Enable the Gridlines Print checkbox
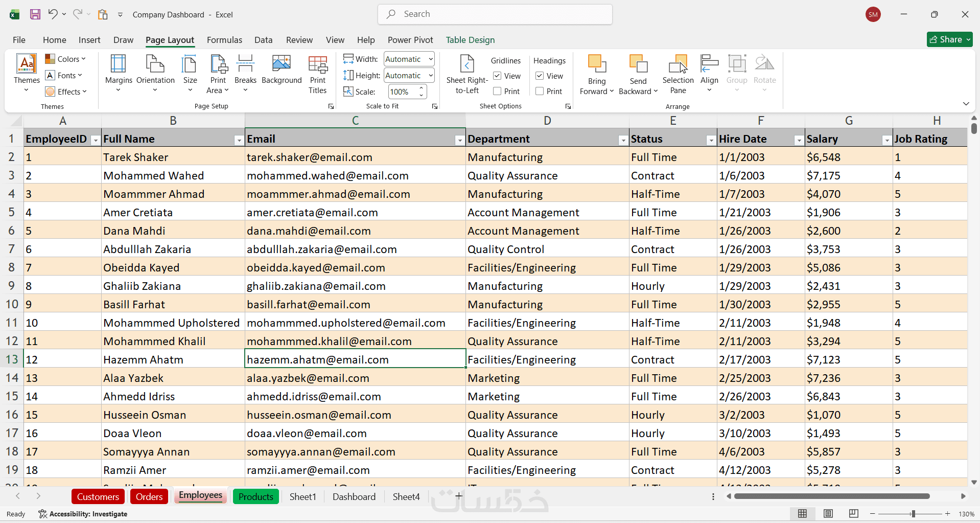This screenshot has height=523, width=980. tap(497, 92)
